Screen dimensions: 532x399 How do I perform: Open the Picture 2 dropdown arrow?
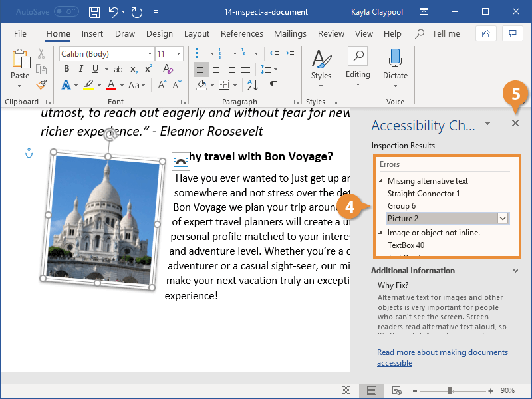503,218
